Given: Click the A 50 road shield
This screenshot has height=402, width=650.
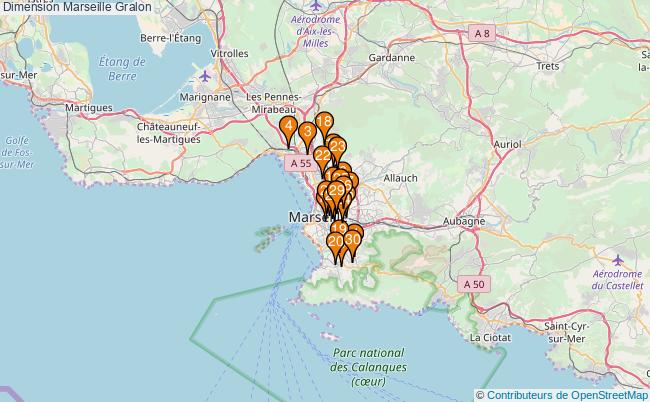Looking at the screenshot, I should [474, 285].
